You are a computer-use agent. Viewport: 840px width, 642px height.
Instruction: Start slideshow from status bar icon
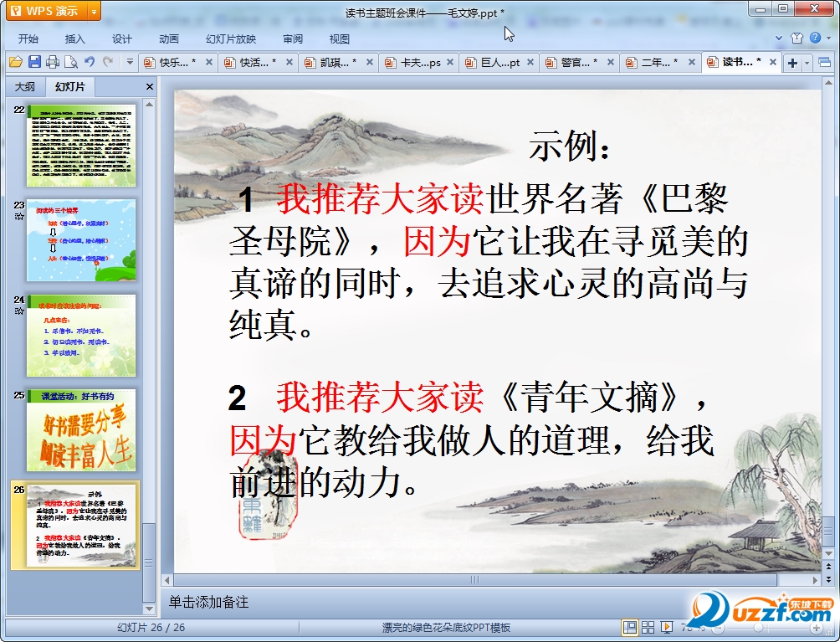(x=667, y=627)
